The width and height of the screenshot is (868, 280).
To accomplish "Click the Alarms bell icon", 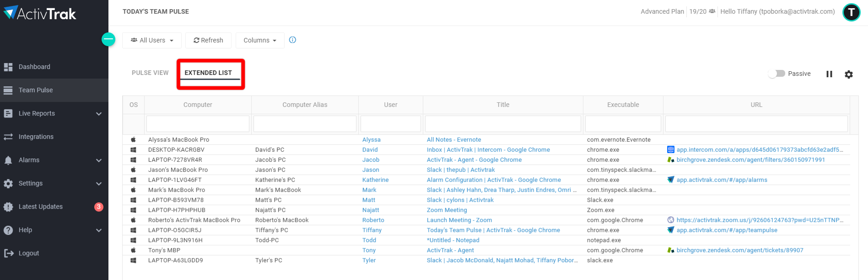I will (8, 160).
